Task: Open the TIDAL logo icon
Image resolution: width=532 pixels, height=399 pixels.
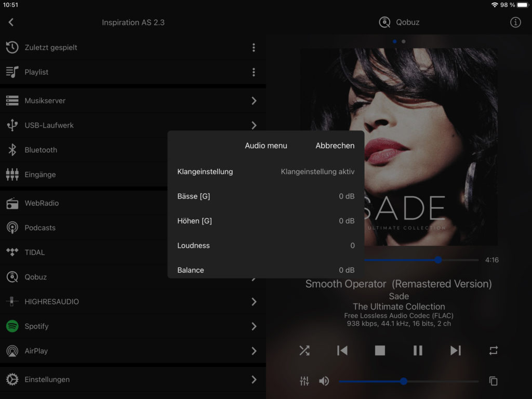Action: click(12, 252)
